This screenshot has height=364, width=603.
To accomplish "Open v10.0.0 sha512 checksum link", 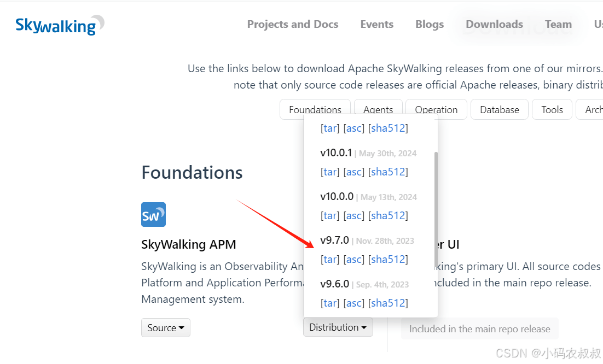I will point(388,216).
